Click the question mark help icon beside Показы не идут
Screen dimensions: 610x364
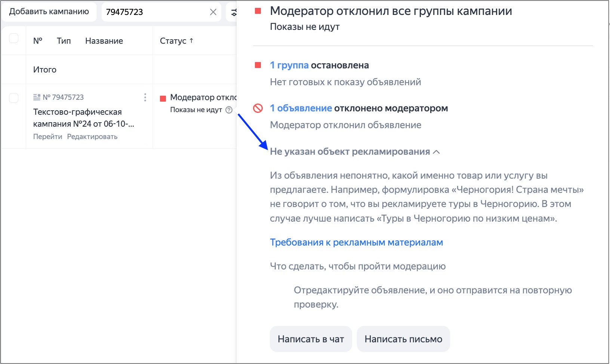click(229, 110)
